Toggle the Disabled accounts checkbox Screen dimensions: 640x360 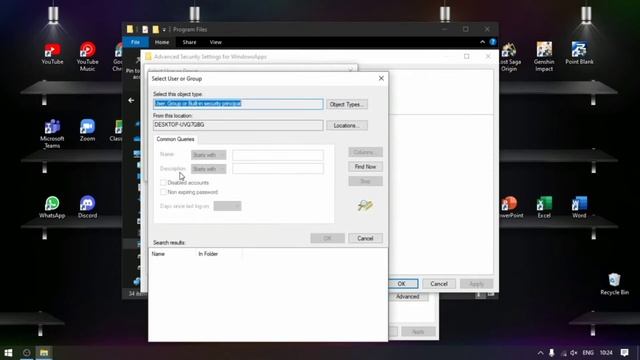point(163,182)
